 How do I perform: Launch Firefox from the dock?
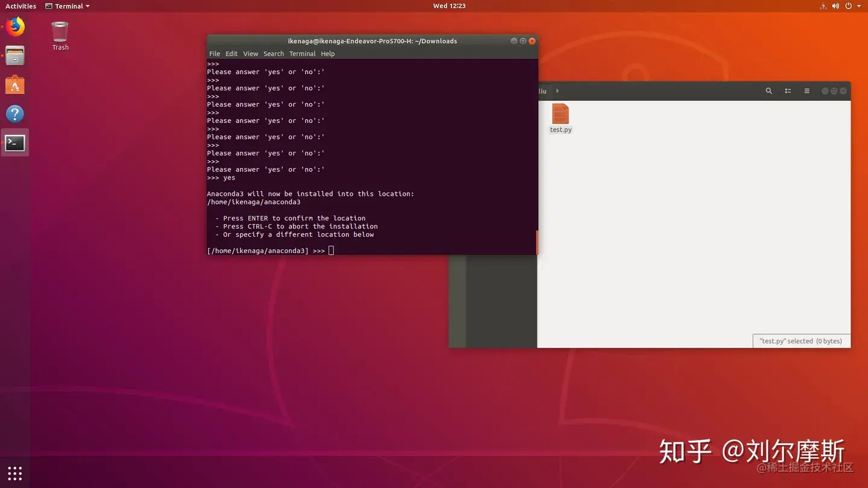pos(15,27)
